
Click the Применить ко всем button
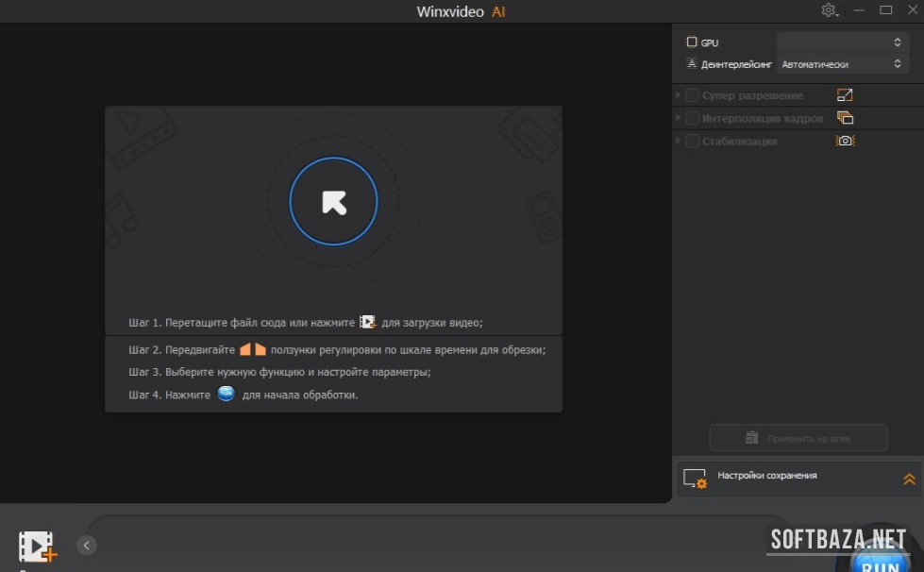798,438
